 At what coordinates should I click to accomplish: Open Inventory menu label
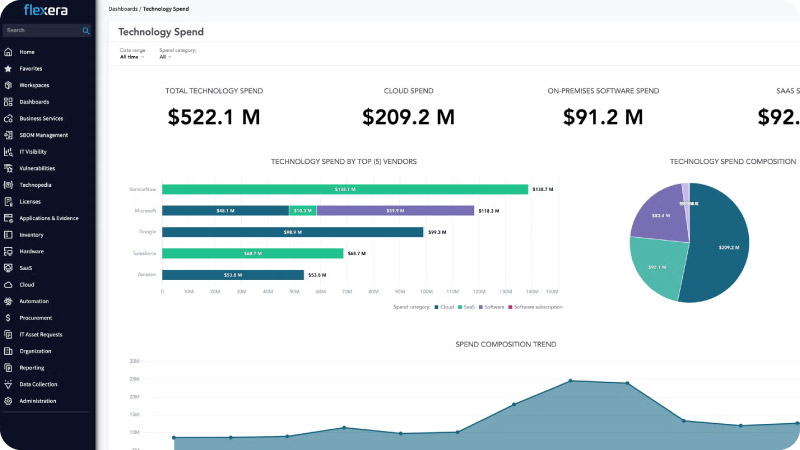click(32, 235)
